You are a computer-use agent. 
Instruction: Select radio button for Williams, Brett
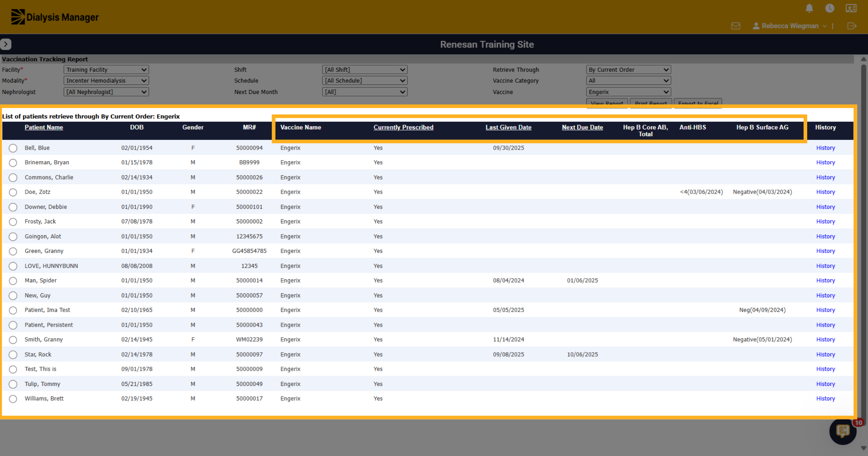[13, 399]
